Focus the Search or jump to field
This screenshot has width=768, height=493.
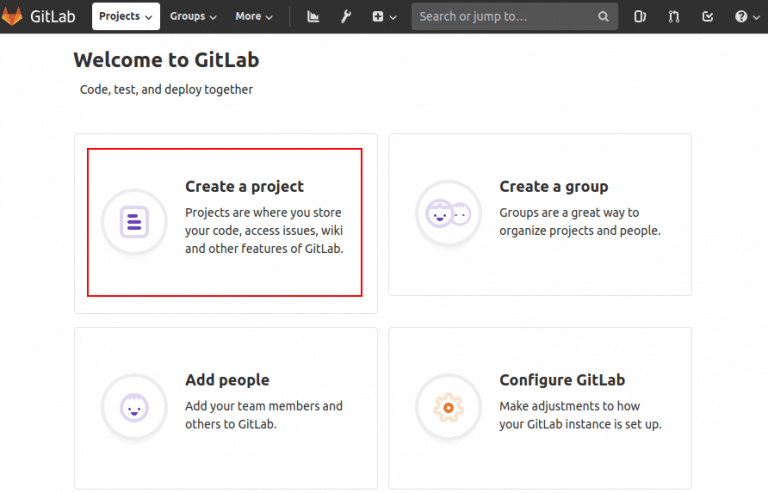point(515,17)
